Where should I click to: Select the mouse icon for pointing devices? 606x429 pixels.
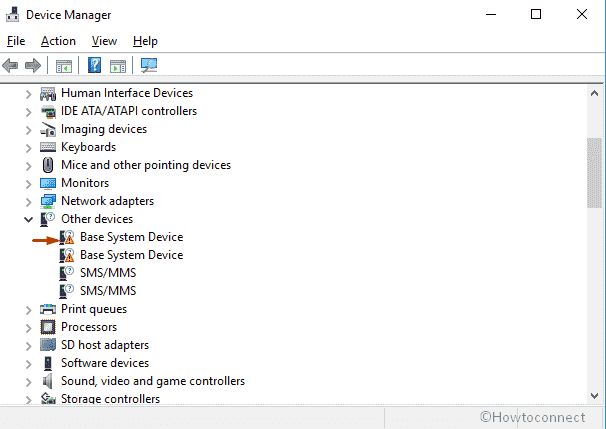tap(48, 165)
